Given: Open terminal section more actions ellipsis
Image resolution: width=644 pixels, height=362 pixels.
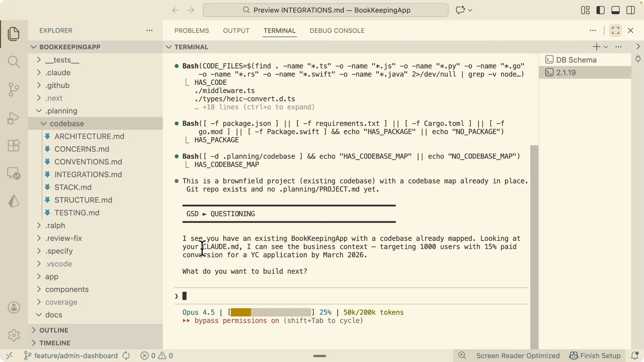Looking at the screenshot, I should [619, 47].
